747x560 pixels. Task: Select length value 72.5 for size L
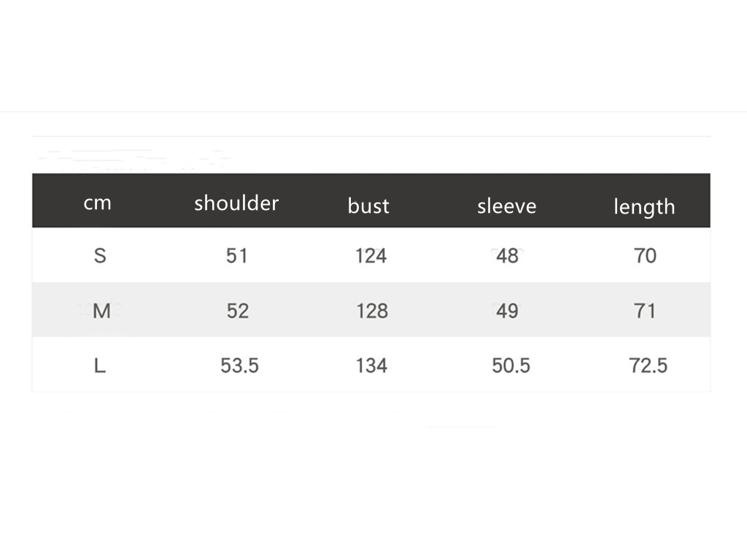[x=648, y=365]
